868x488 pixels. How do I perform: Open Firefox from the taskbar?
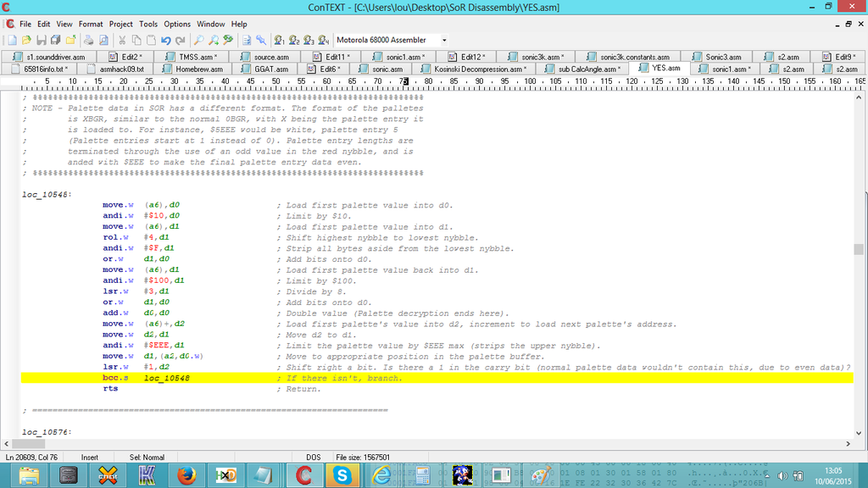(187, 474)
